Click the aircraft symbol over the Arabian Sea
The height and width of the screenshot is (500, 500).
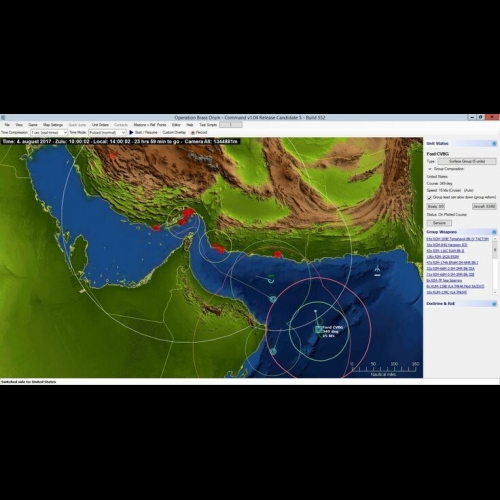coord(377,269)
